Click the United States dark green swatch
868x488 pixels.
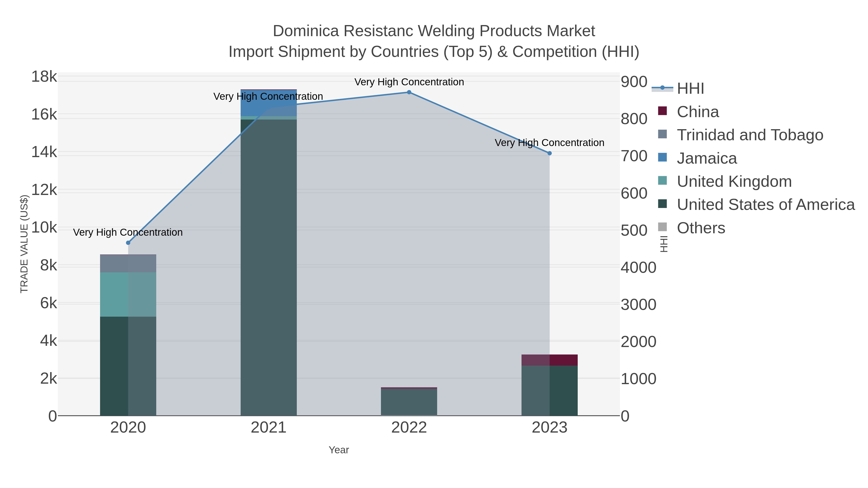click(x=663, y=204)
